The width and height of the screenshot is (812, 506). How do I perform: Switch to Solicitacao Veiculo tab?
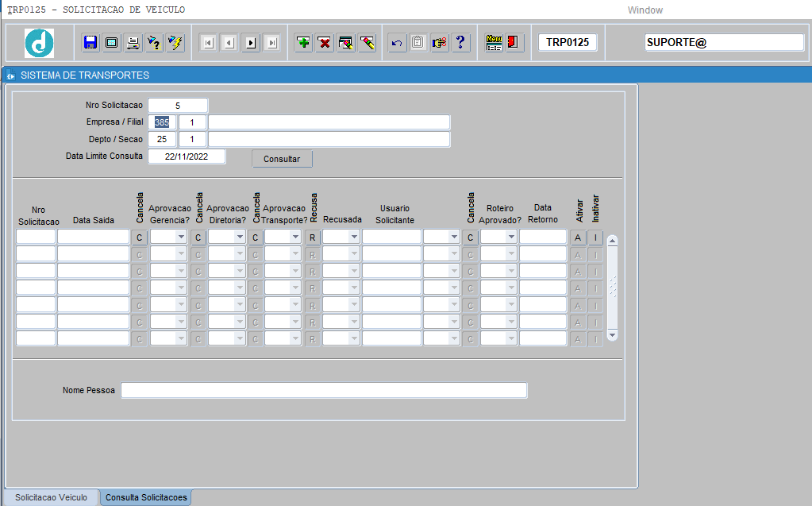pos(51,497)
